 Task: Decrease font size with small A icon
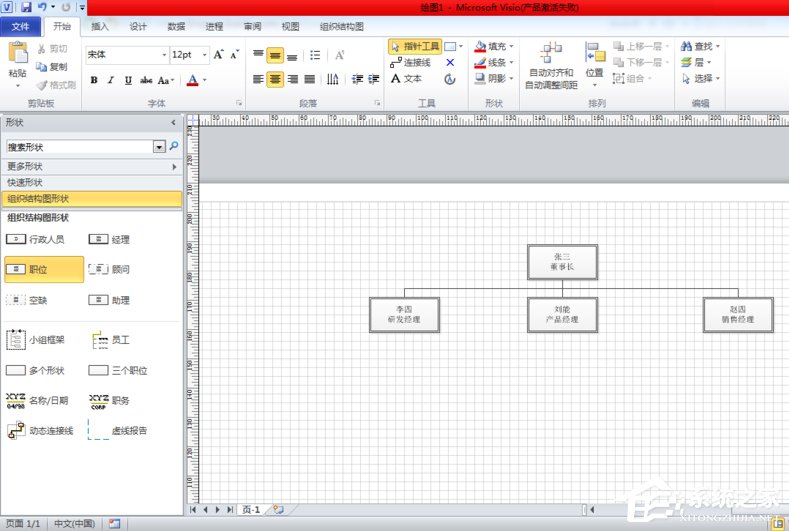pos(234,54)
